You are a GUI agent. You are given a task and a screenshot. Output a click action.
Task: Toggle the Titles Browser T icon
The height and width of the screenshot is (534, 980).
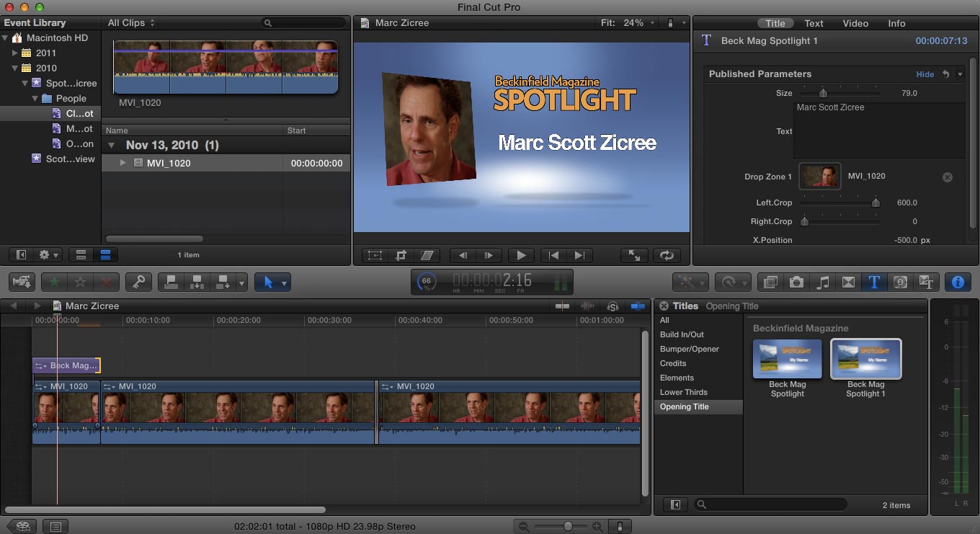click(x=874, y=282)
